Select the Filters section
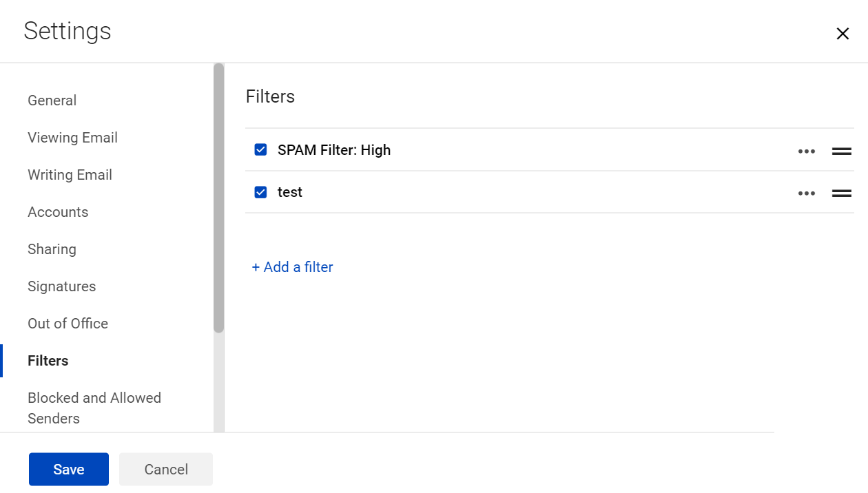 tap(48, 360)
